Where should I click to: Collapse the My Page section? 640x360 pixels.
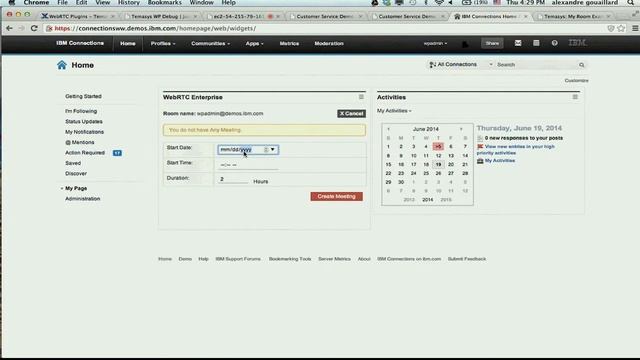(62, 188)
